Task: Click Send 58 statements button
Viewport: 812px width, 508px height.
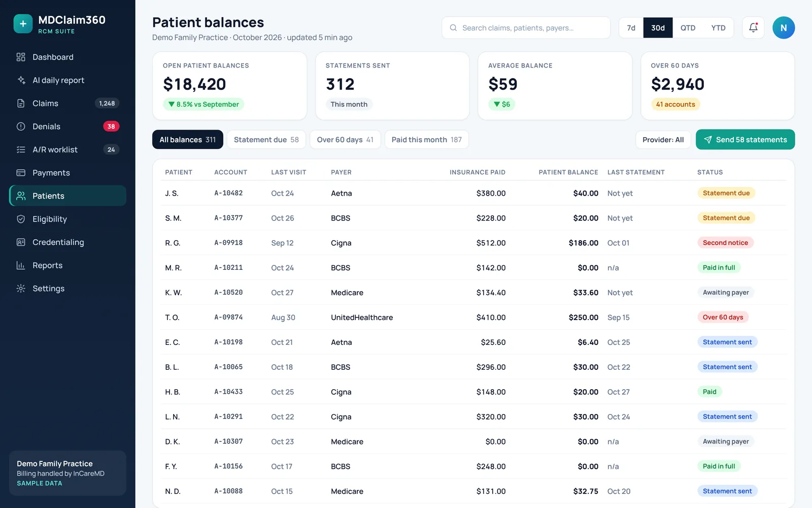Action: point(745,140)
